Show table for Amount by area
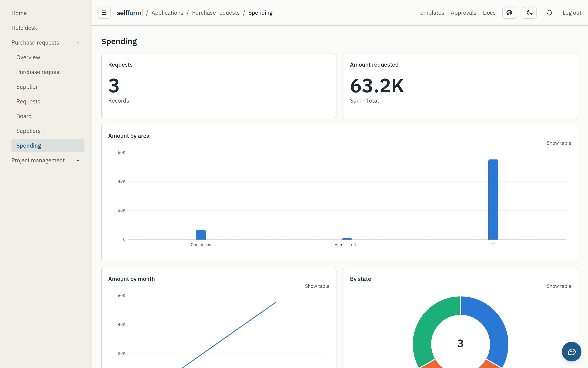This screenshot has width=588, height=368. coord(559,143)
